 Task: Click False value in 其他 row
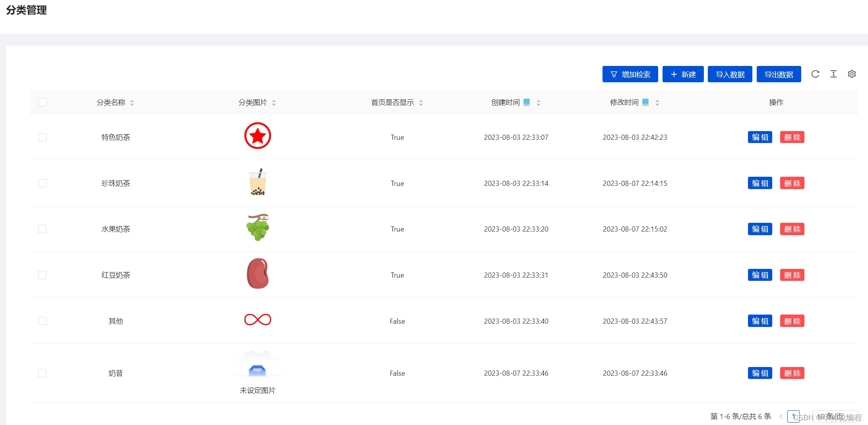coord(397,321)
